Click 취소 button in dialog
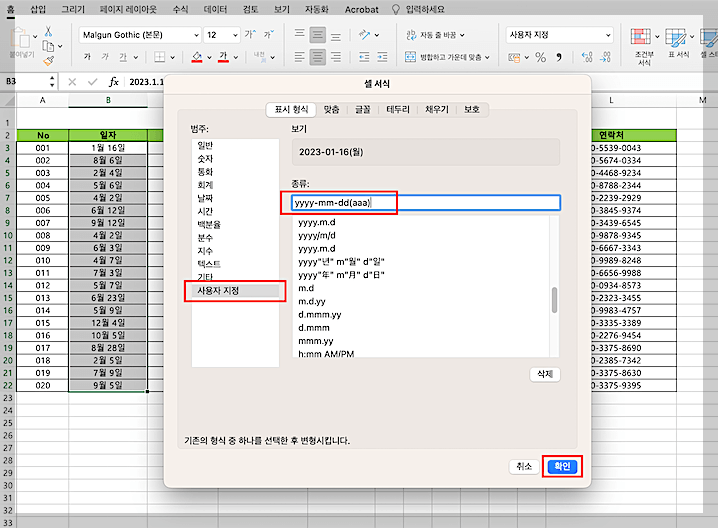The image size is (718, 528). click(524, 466)
